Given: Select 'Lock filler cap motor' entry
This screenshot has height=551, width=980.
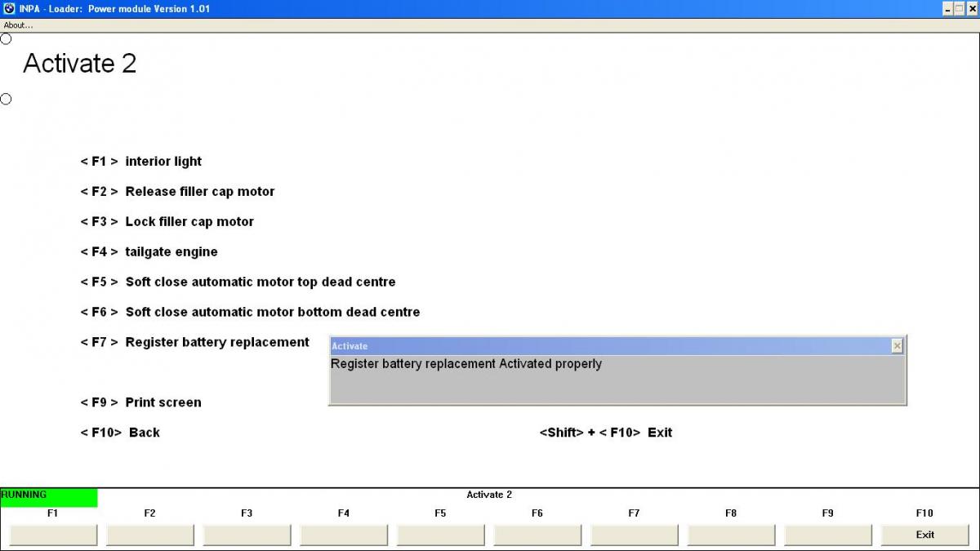Looking at the screenshot, I should click(x=167, y=222).
